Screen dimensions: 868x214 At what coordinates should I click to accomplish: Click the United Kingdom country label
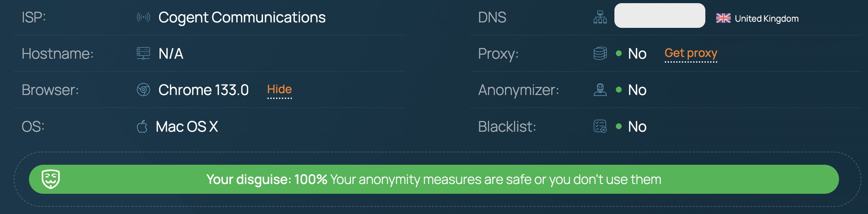click(x=766, y=18)
